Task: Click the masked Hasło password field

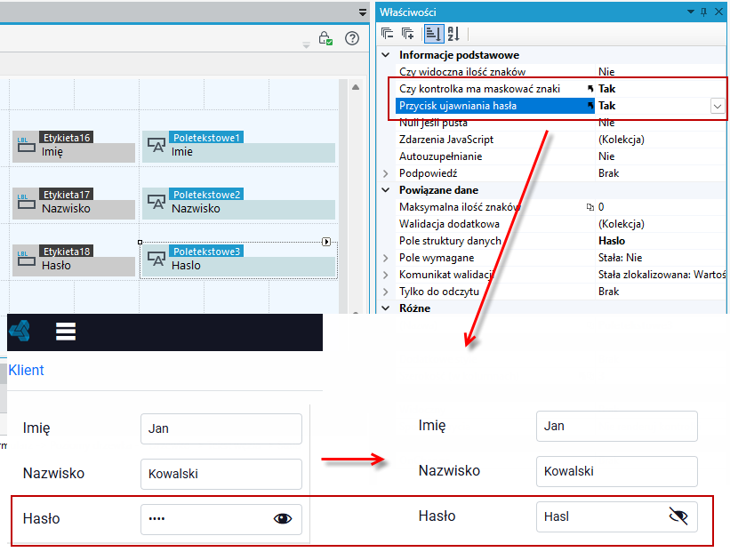Action: tap(221, 519)
